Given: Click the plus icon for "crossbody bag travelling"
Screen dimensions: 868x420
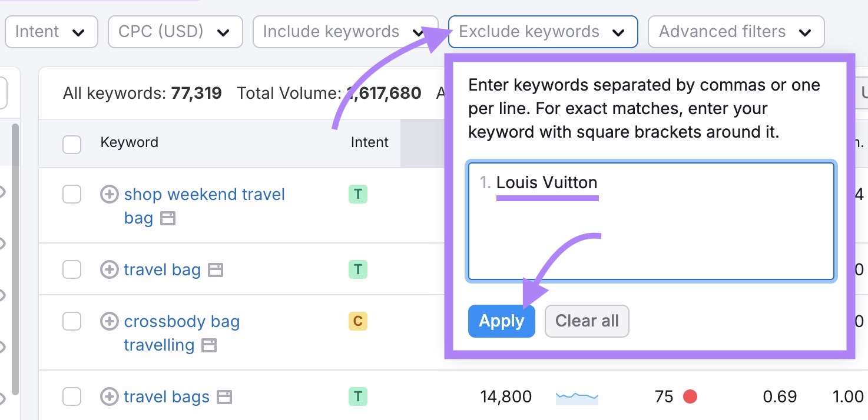Looking at the screenshot, I should click(109, 321).
